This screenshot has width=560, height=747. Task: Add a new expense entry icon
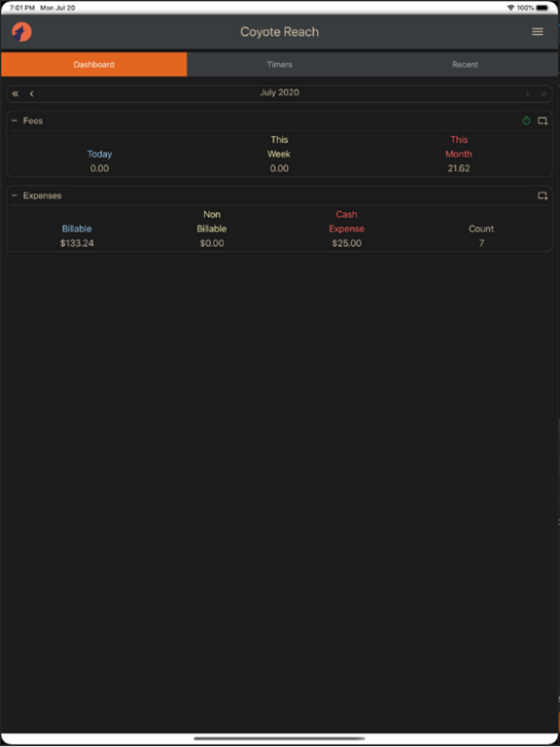pyautogui.click(x=542, y=196)
